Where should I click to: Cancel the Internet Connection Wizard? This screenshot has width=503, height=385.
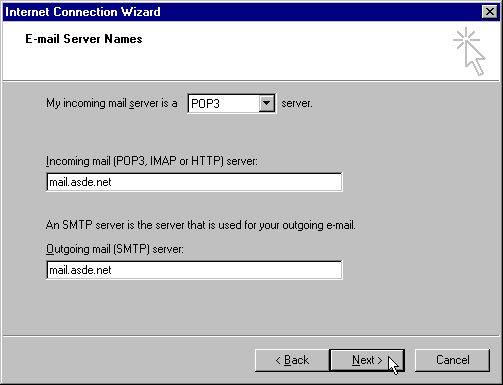tap(452, 360)
